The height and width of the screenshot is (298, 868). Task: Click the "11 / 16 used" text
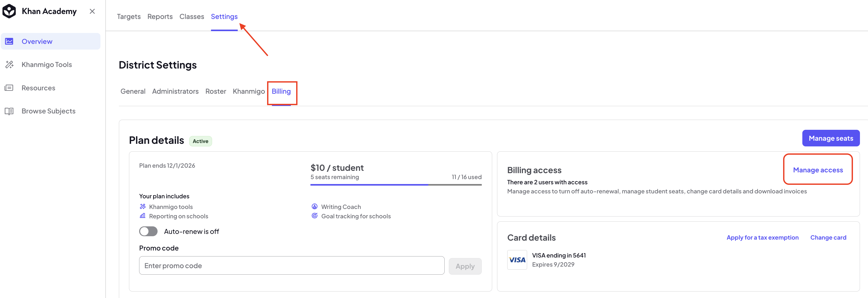tap(467, 177)
